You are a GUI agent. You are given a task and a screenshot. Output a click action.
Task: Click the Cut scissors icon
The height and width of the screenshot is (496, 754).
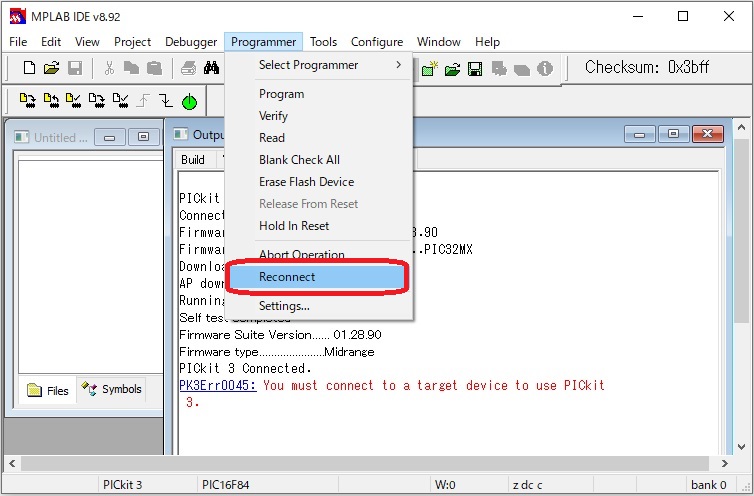click(x=109, y=68)
